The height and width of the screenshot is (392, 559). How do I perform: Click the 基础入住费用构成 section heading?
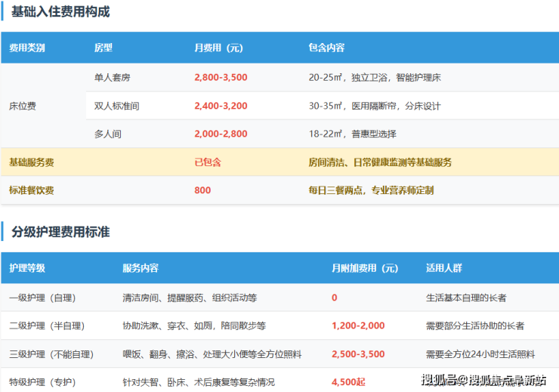[60, 12]
